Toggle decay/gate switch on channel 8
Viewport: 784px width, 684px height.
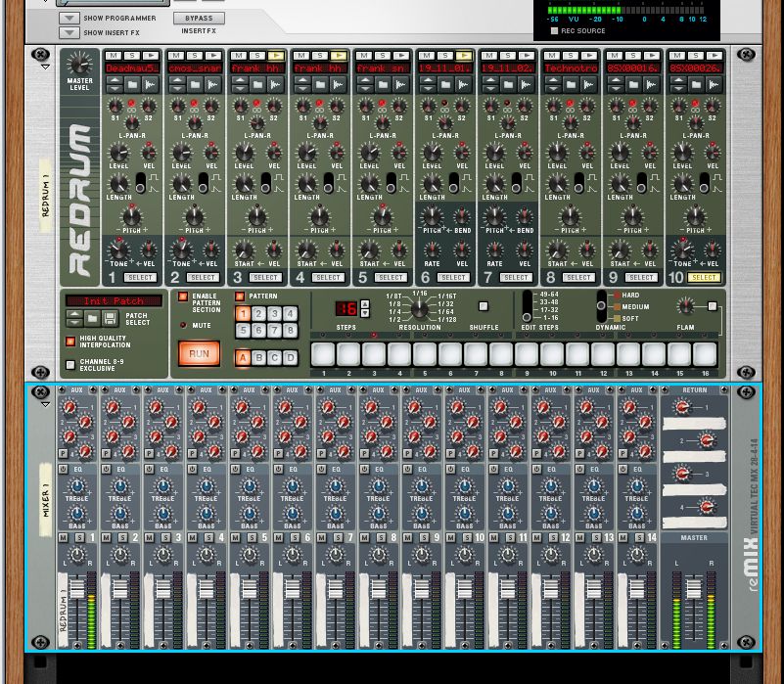pos(579,183)
